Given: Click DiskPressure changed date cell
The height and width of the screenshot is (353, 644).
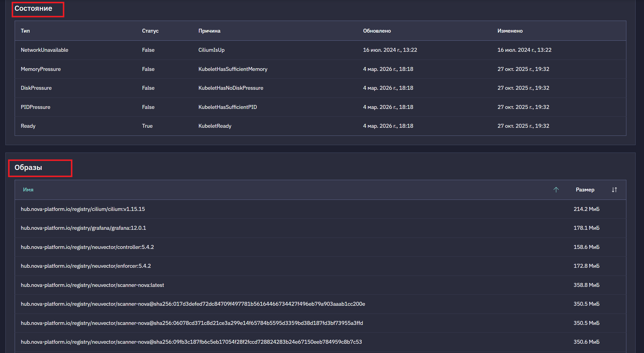Looking at the screenshot, I should click(523, 88).
